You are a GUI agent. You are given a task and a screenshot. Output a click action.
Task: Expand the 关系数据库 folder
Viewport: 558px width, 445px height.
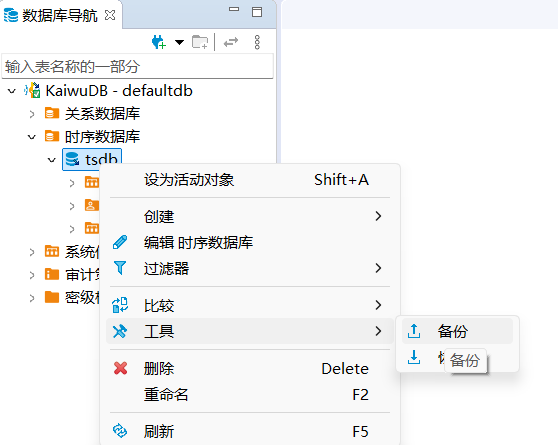pyautogui.click(x=32, y=114)
